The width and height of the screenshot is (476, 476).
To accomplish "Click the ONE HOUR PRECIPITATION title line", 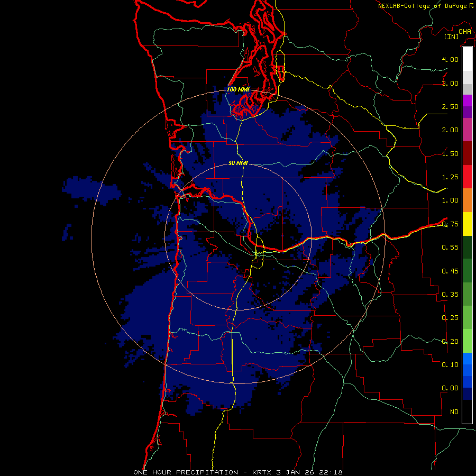I will [x=238, y=472].
